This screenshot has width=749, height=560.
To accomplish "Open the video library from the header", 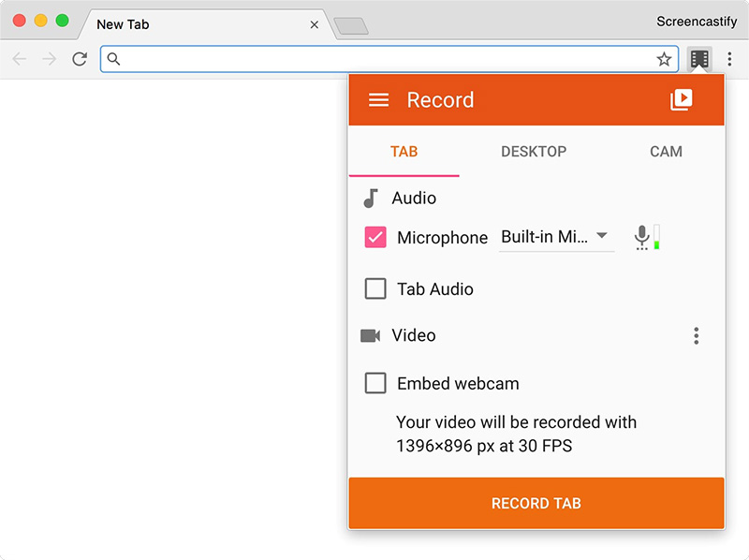I will point(683,98).
